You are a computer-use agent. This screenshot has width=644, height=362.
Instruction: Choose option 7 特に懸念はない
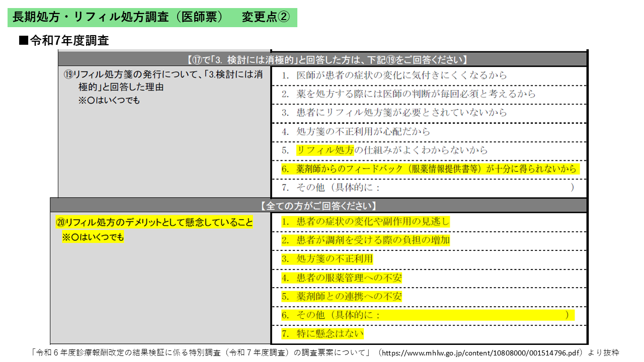tap(323, 334)
